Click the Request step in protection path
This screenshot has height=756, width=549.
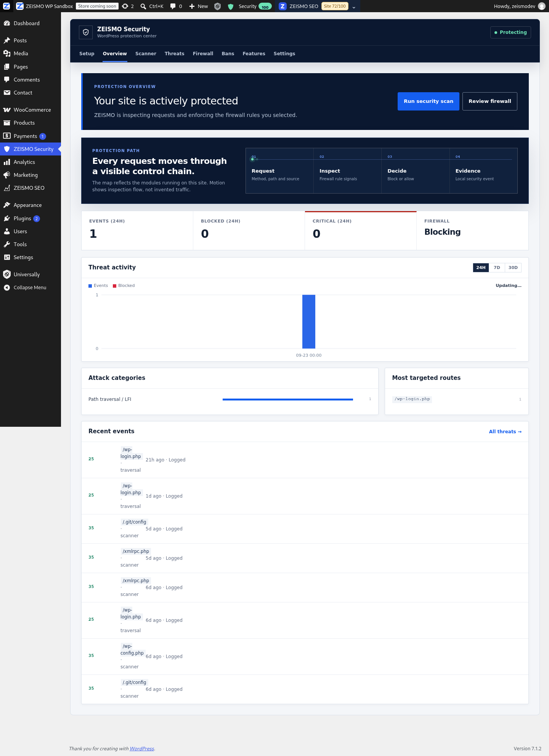(x=279, y=171)
